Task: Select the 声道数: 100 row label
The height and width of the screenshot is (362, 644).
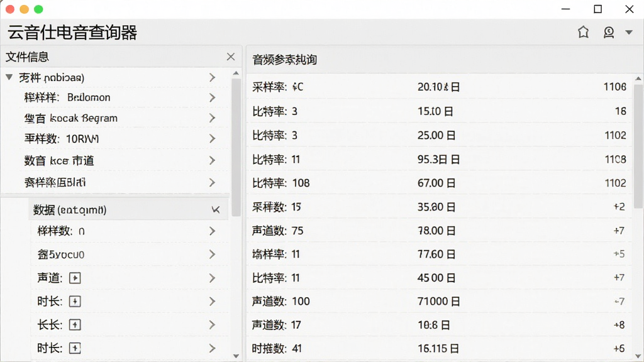Action: (281, 301)
